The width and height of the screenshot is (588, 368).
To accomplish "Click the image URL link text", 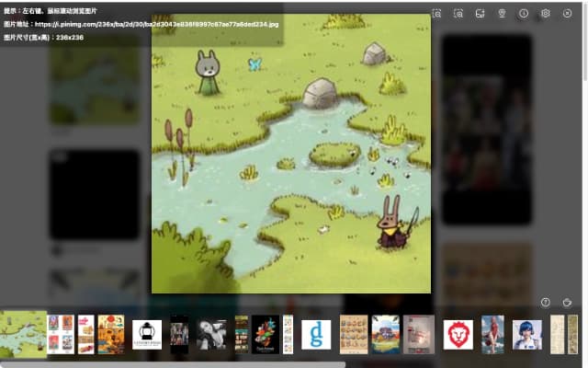I will tap(156, 24).
